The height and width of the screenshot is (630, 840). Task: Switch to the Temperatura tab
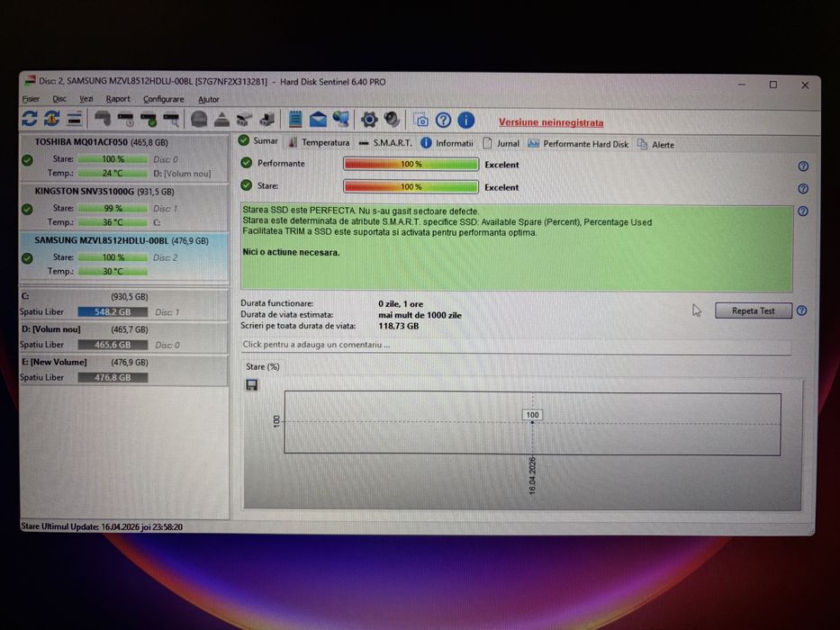pos(319,142)
